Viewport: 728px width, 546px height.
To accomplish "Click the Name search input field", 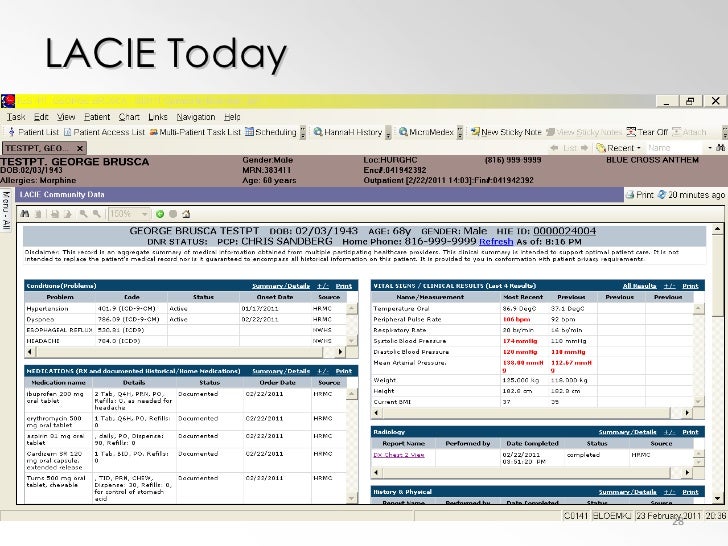I will point(676,148).
